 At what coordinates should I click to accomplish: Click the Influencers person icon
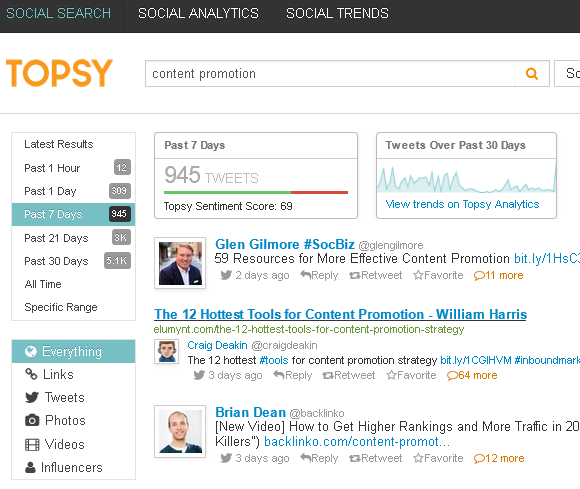tap(30, 467)
